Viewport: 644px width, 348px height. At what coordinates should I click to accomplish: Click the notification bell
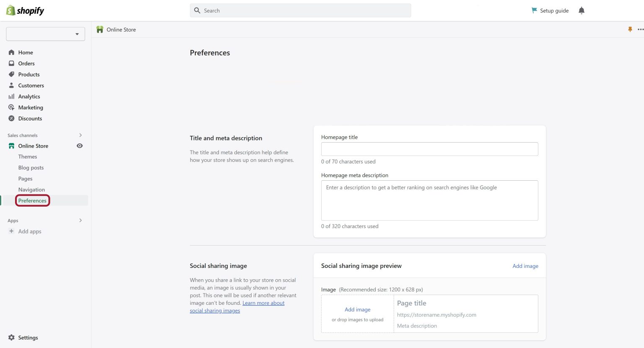click(582, 10)
